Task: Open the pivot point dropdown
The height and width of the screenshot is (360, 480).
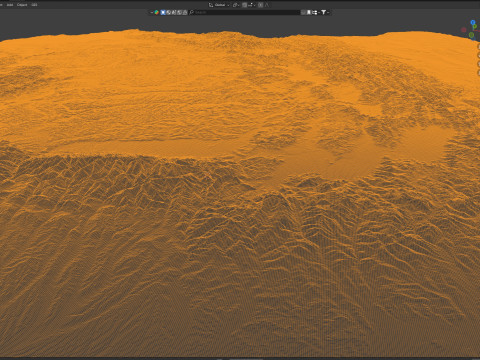Action: pos(236,5)
